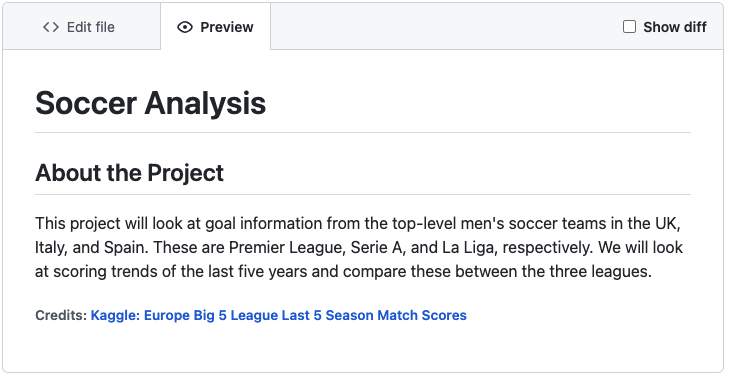Enable the Show diff checkbox
This screenshot has width=729, height=376.
click(x=629, y=27)
